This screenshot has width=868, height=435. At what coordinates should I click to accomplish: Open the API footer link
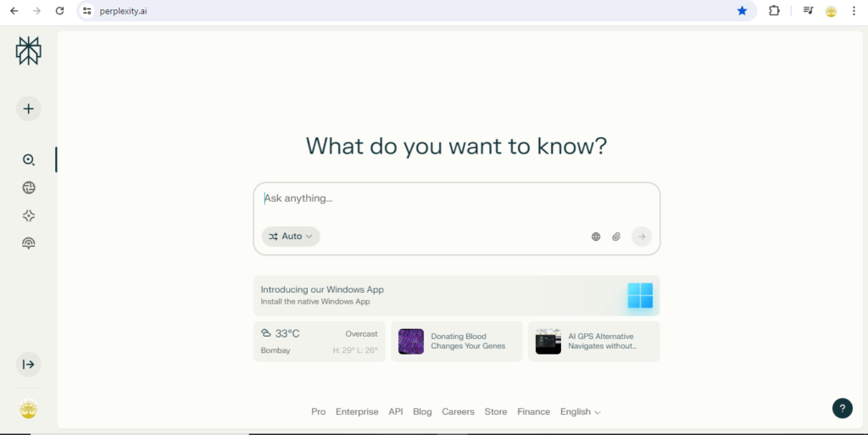[396, 412]
